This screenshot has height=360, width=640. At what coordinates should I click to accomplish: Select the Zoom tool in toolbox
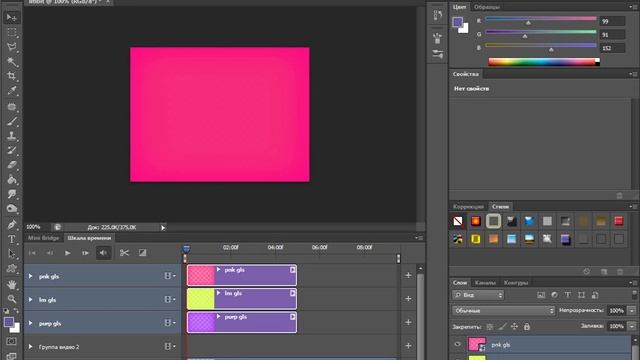click(x=11, y=299)
